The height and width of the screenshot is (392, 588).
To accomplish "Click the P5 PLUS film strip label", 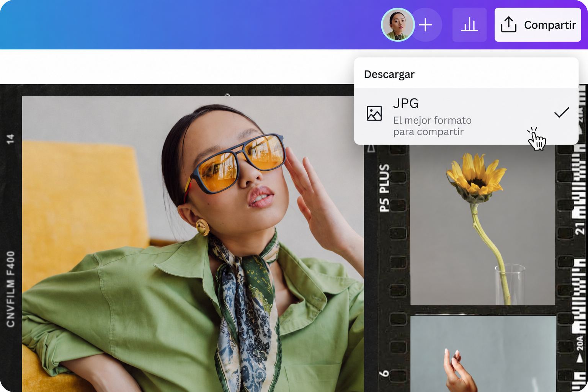I will (384, 188).
